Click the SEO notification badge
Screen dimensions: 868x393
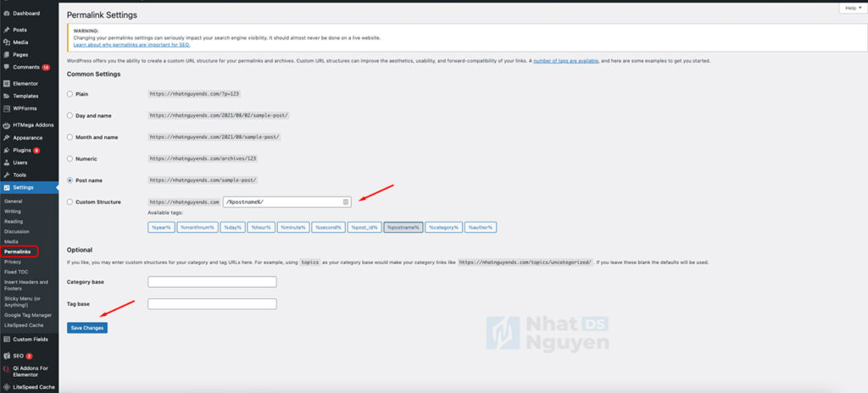tap(30, 356)
